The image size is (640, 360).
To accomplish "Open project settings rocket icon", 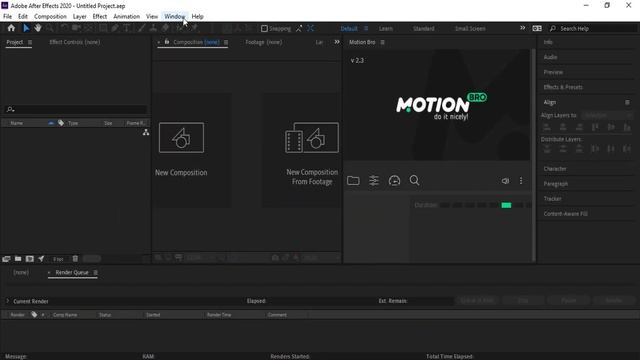I will pyautogui.click(x=41, y=259).
